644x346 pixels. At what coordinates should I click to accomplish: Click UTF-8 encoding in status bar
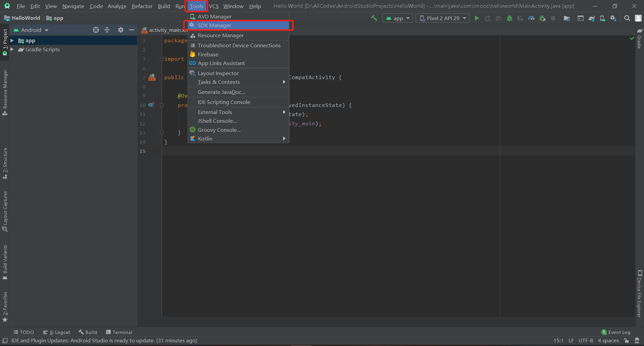[586, 340]
